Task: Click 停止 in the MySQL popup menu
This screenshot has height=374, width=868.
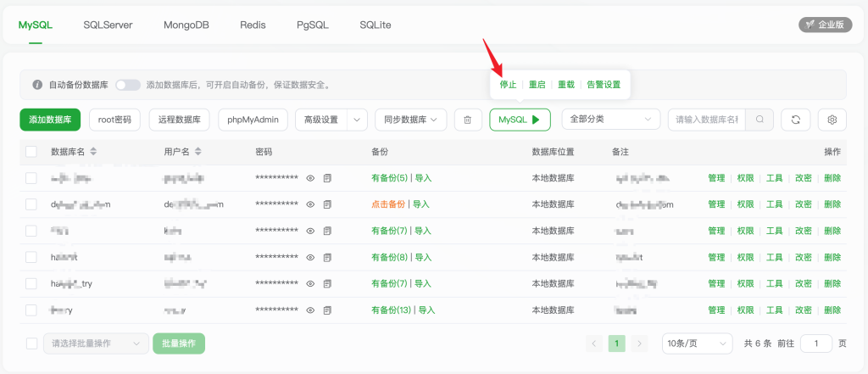Action: 508,85
